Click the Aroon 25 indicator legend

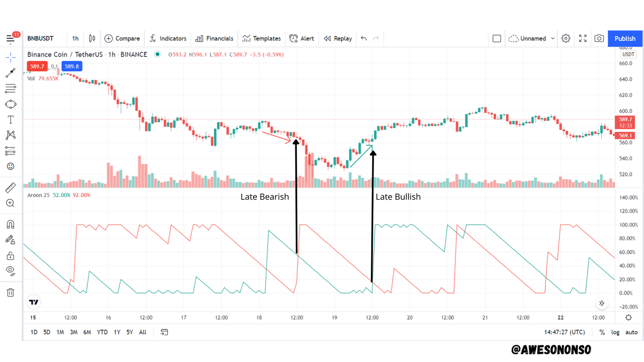(38, 195)
